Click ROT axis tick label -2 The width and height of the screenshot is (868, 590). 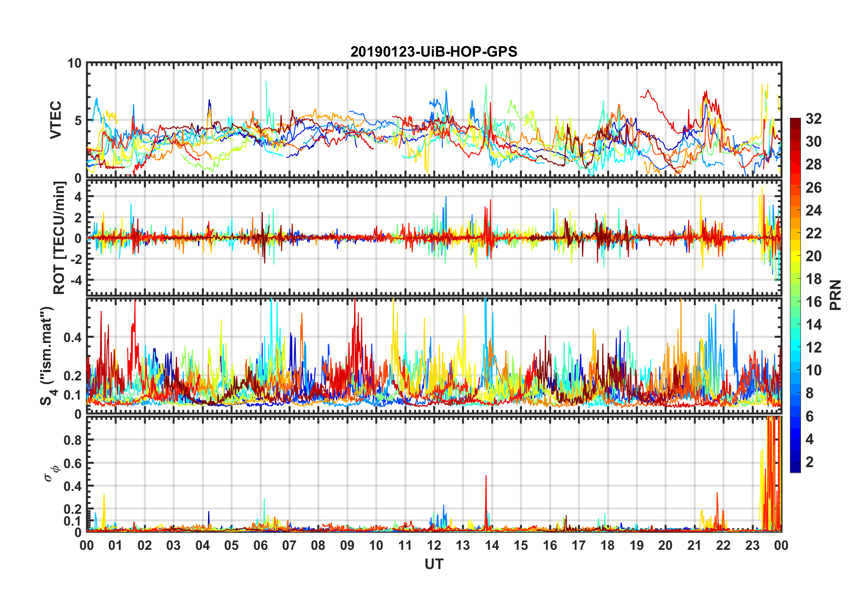tap(75, 259)
